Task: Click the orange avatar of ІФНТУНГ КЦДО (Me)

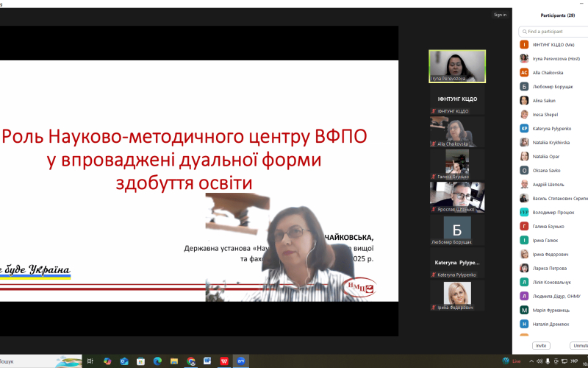Action: (524, 45)
